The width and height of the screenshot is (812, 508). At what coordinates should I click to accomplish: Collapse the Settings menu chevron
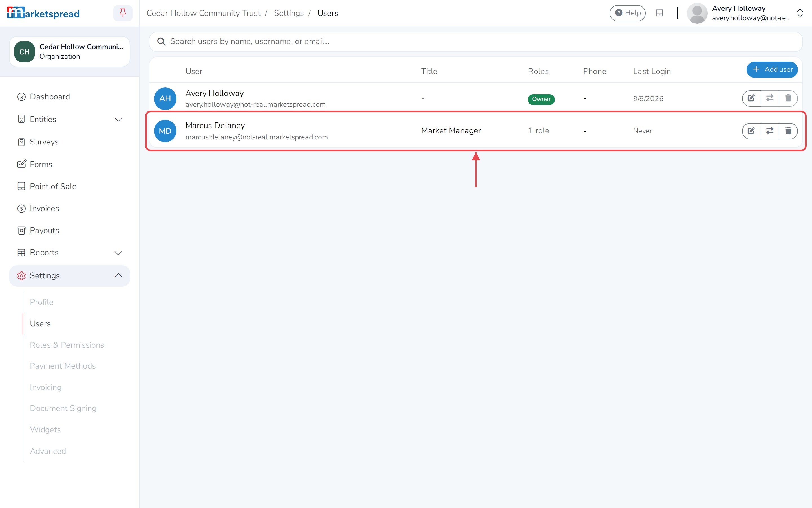click(118, 275)
